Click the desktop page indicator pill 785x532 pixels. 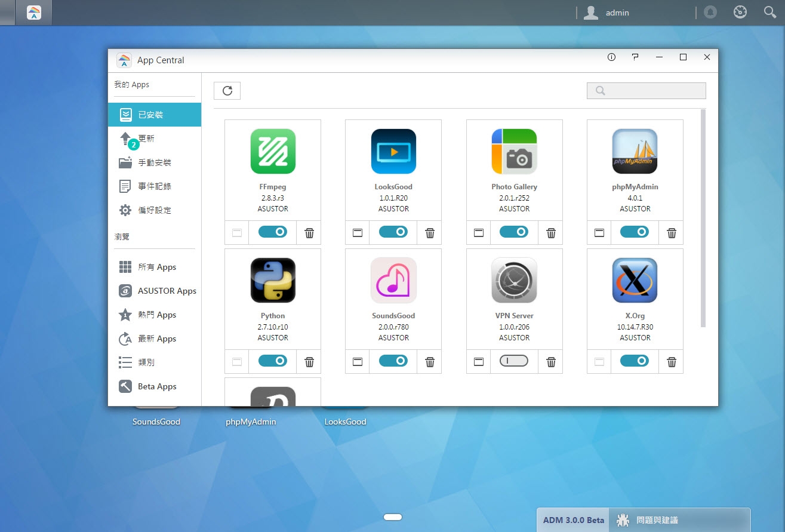(393, 517)
